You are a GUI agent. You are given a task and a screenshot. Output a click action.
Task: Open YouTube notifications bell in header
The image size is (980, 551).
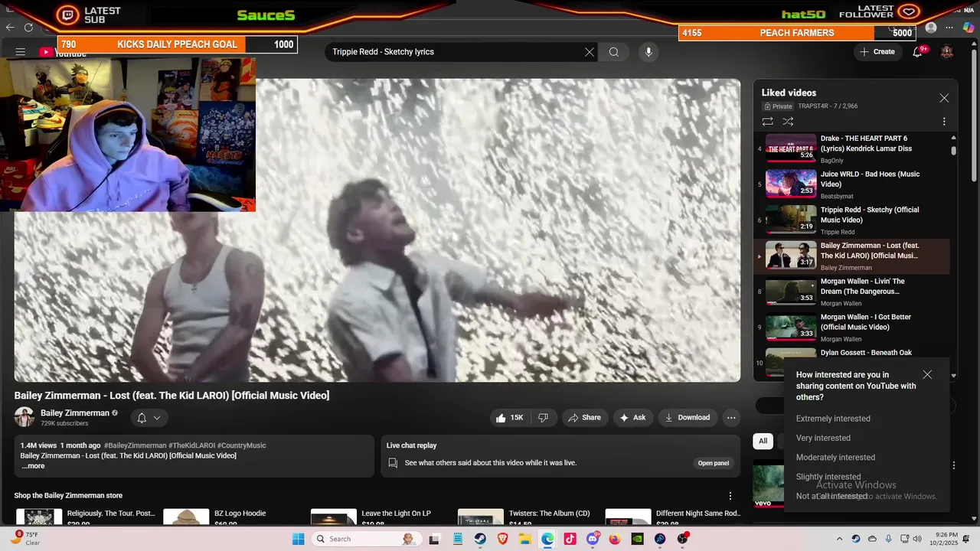click(917, 52)
